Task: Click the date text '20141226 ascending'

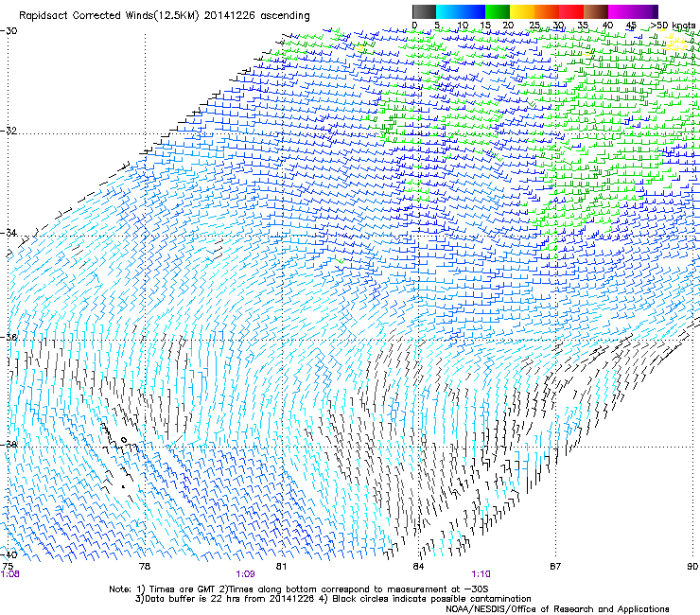Action: 256,16
